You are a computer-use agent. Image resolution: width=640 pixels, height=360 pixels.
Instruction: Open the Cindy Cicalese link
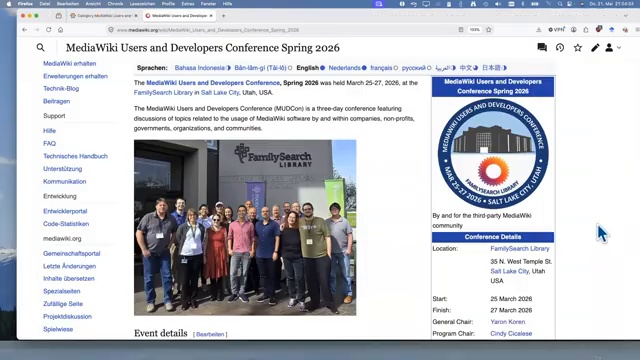[511, 333]
